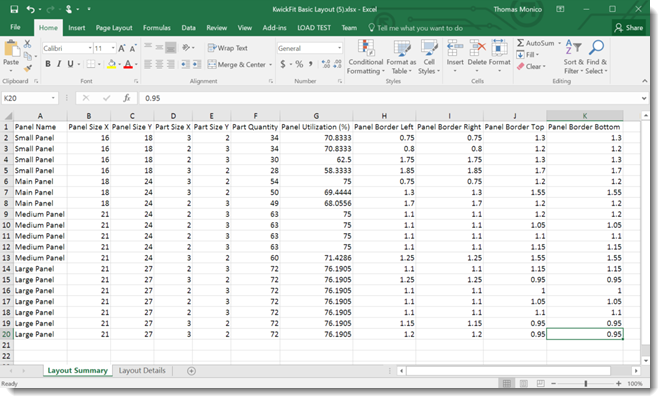Open the font size dropdown
This screenshot has height=403, width=665.
(x=113, y=48)
